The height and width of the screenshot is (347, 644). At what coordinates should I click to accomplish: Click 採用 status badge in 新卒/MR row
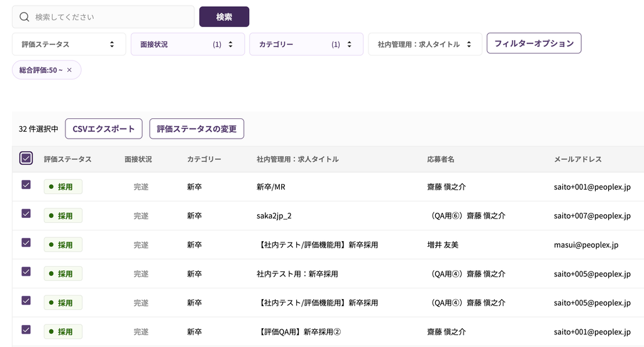point(63,187)
